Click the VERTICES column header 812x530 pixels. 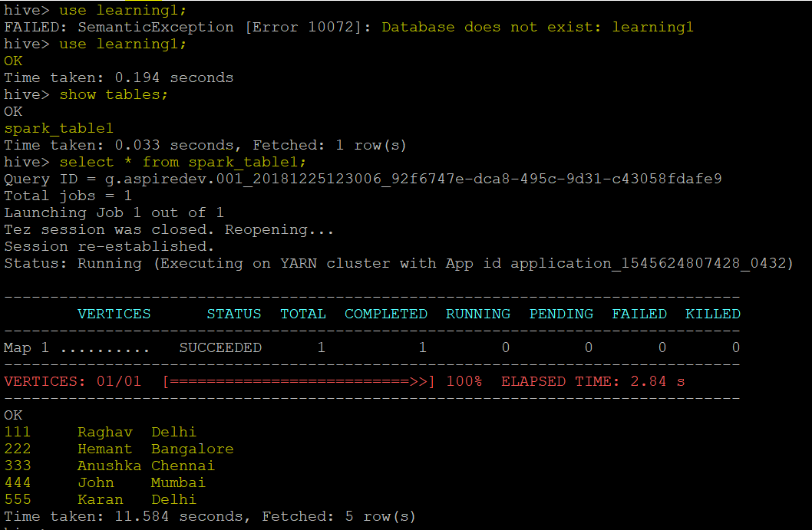[x=114, y=314]
